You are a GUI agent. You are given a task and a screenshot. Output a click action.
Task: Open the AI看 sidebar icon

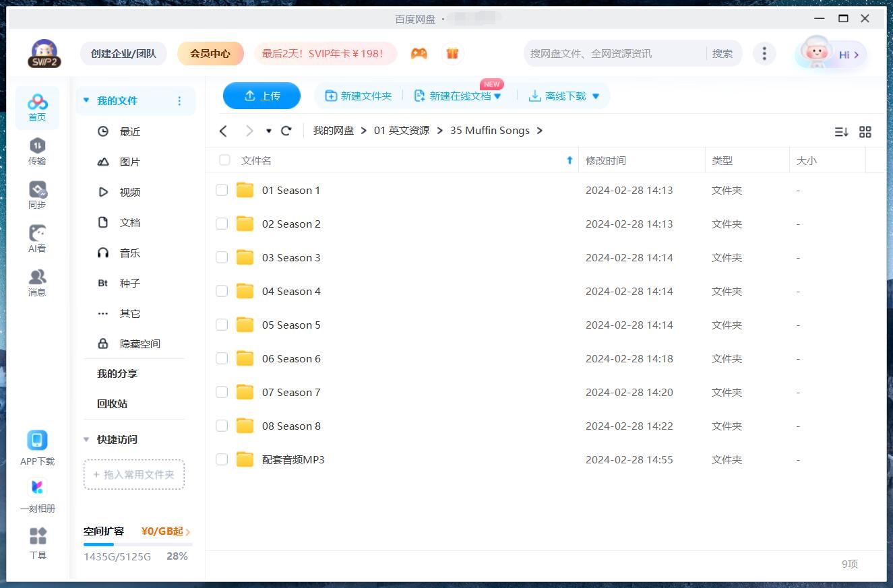(37, 236)
